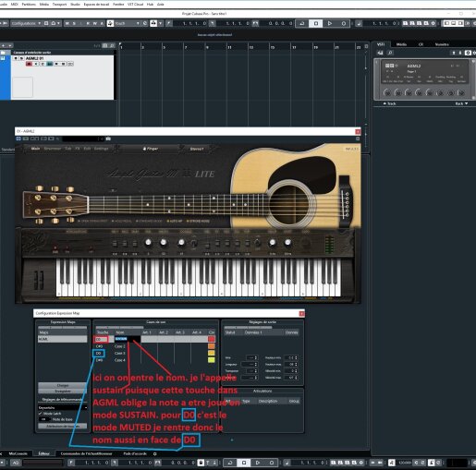Toggle global Mute button M in toolbar

click(x=67, y=23)
